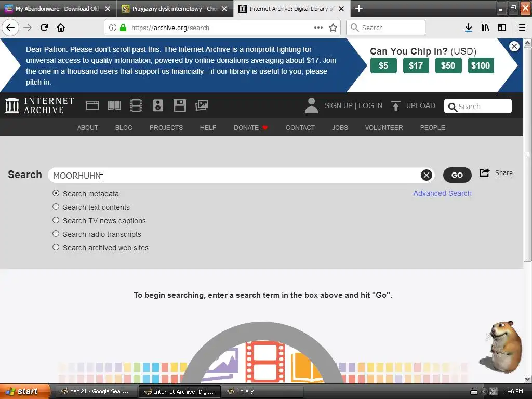Viewport: 532px width, 399px height.
Task: Switch to gaz 21 Google Search taskbar window
Action: click(96, 391)
